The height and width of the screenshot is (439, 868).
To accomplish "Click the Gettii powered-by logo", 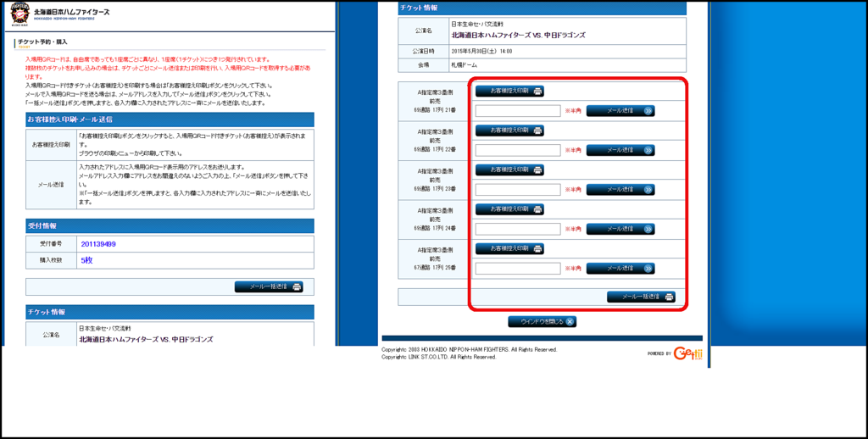I will [x=687, y=353].
